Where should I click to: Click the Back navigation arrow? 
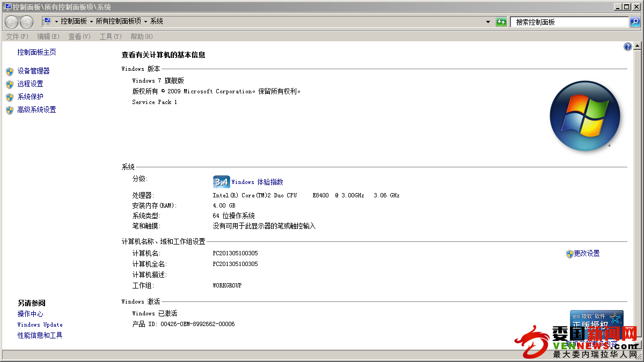[x=11, y=22]
